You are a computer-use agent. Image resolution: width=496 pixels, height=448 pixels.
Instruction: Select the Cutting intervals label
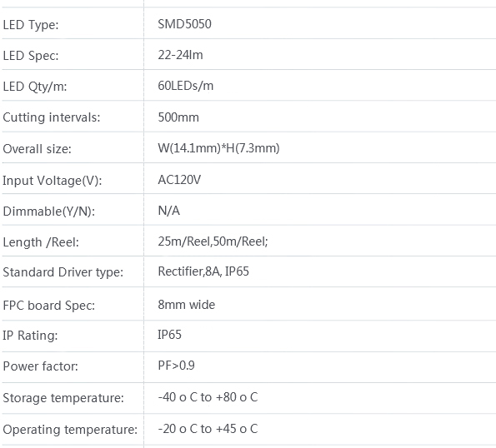pyautogui.click(x=52, y=117)
